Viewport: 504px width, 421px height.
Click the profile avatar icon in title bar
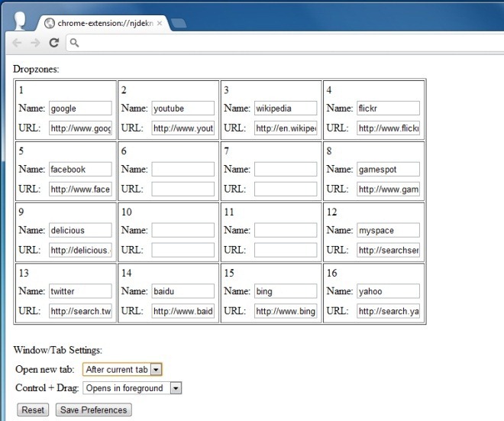(20, 21)
